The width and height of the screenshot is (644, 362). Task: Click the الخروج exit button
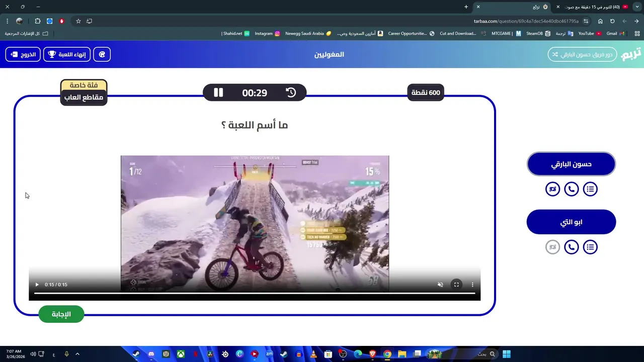pos(23,54)
